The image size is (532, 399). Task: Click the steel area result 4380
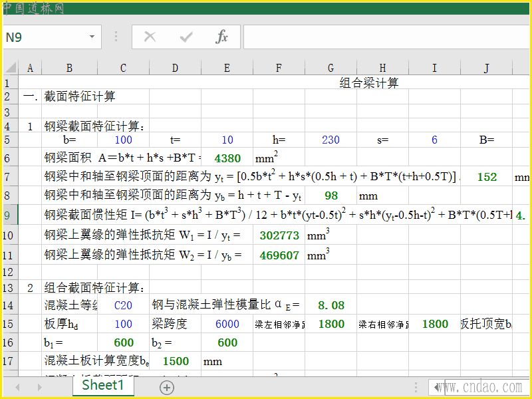pos(227,158)
